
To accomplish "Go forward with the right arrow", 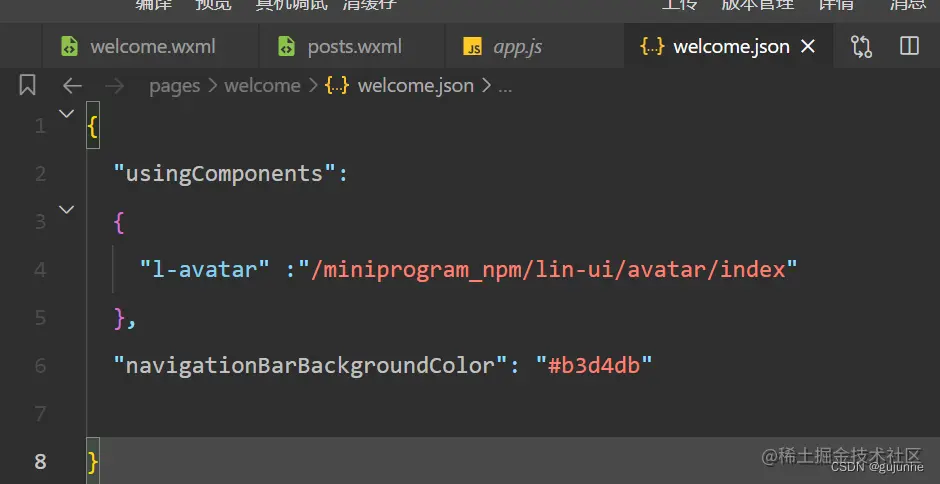I will pyautogui.click(x=114, y=86).
